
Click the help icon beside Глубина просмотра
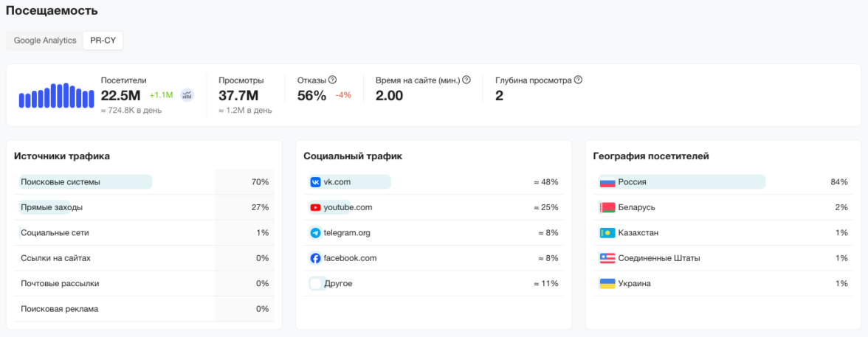tap(578, 80)
